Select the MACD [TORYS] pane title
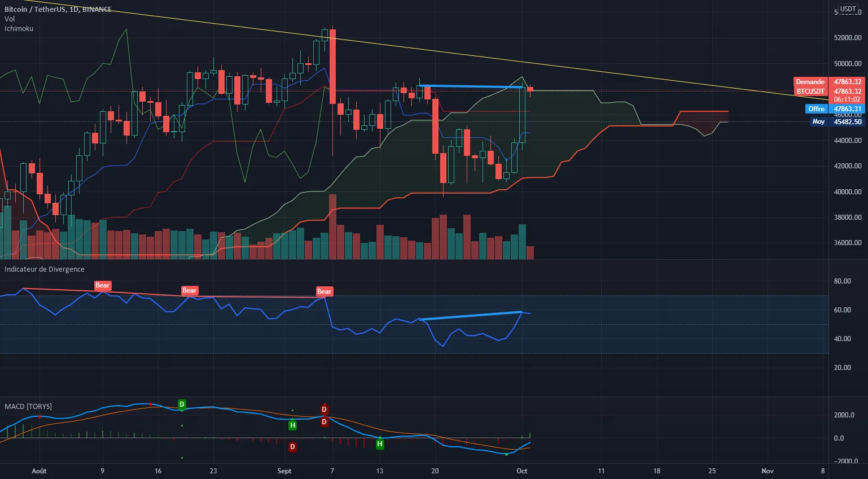Screen dimensions: 868x479 pos(28,407)
